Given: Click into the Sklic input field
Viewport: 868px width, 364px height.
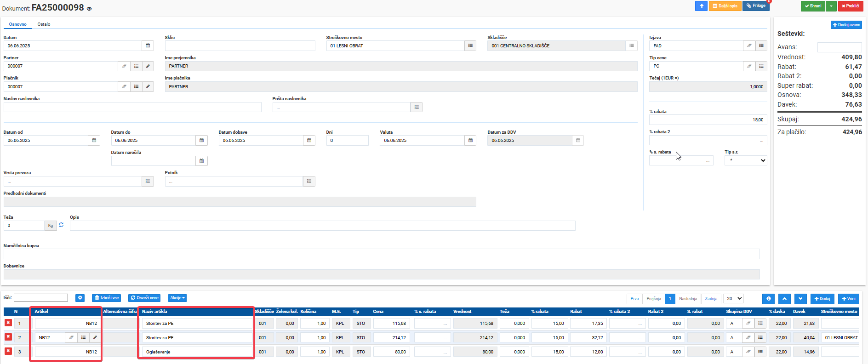Looking at the screenshot, I should 240,45.
